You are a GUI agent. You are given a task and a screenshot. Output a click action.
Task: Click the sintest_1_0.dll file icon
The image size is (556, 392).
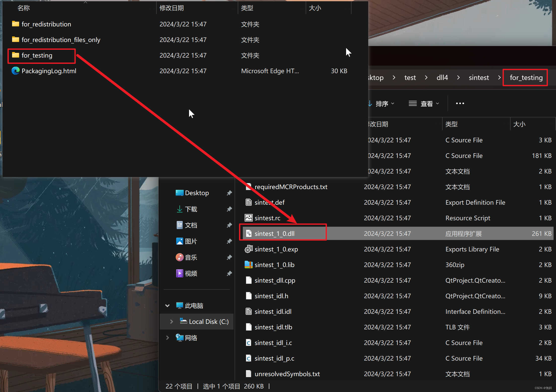[248, 234]
